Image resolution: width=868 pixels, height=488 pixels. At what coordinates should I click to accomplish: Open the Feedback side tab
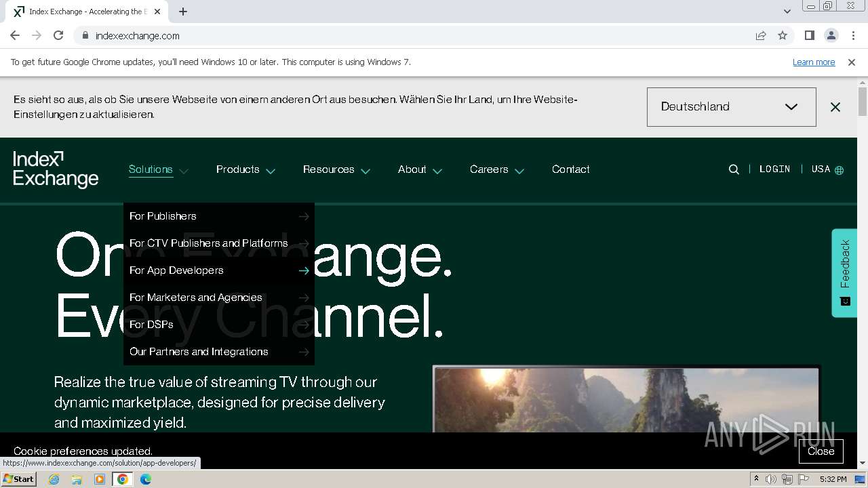845,272
